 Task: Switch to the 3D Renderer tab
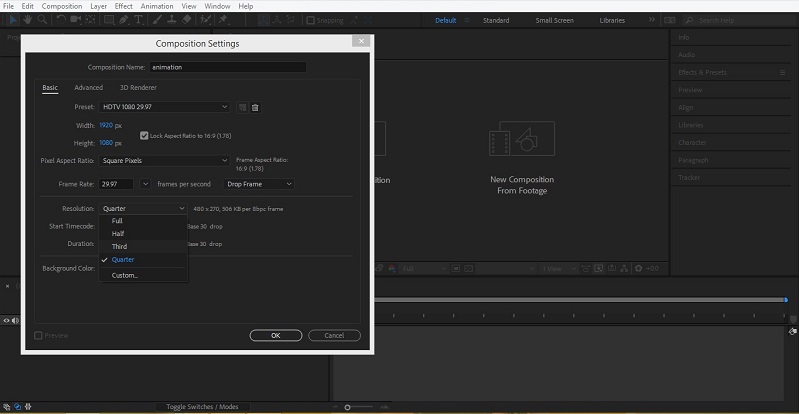(x=138, y=88)
